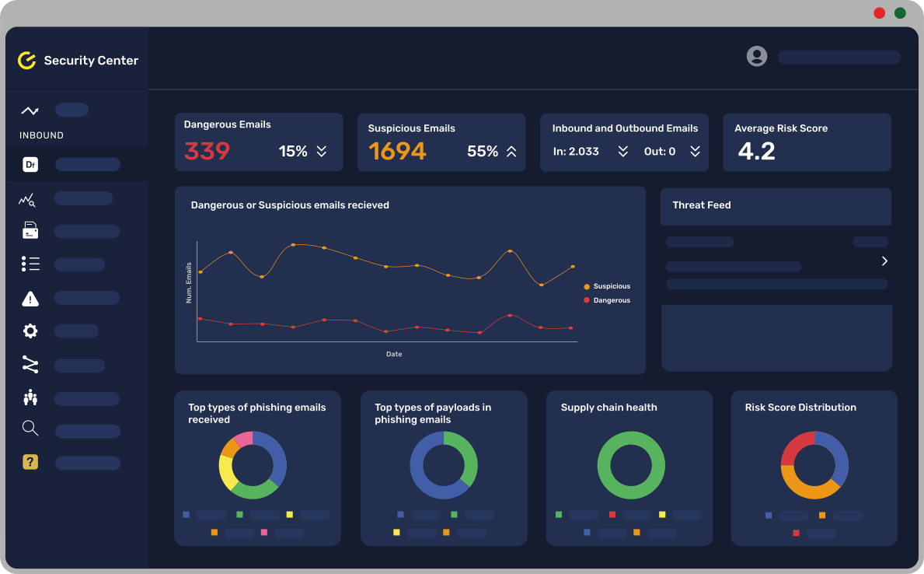This screenshot has width=924, height=574.
Task: Open the bulleted list view in sidebar
Action: (30, 263)
